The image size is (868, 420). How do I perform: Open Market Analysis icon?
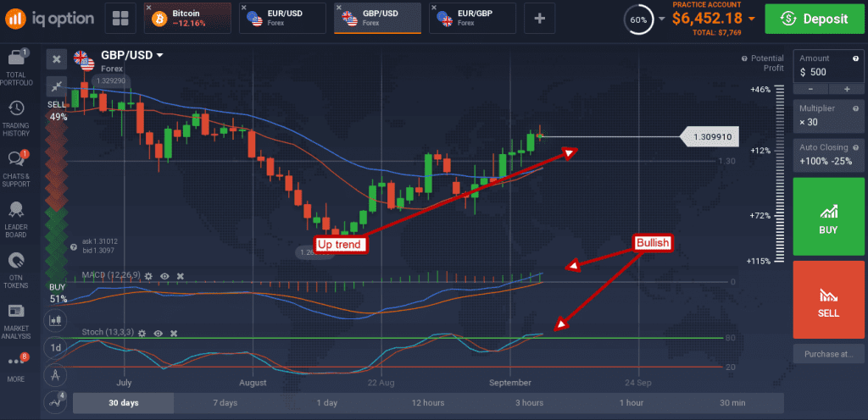[17, 311]
